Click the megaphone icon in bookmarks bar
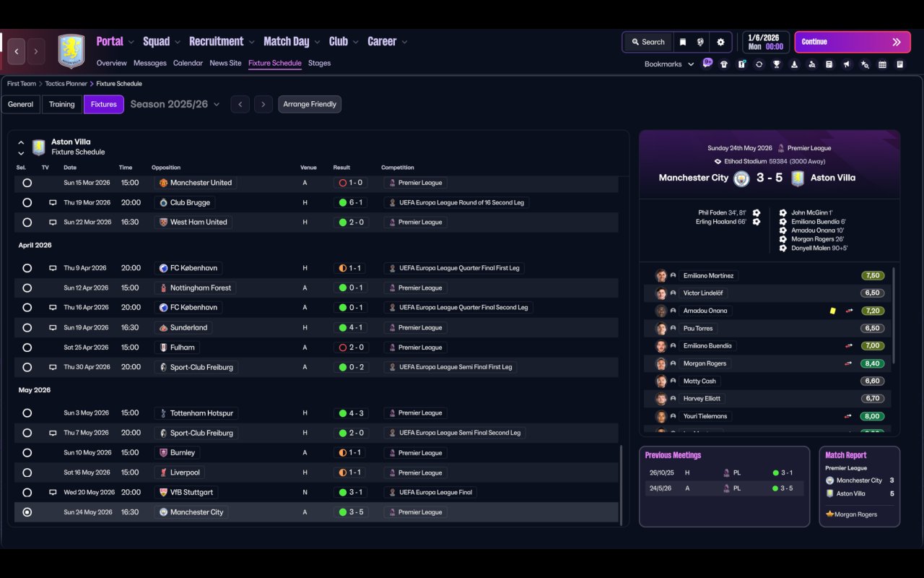This screenshot has width=924, height=578. [x=847, y=64]
